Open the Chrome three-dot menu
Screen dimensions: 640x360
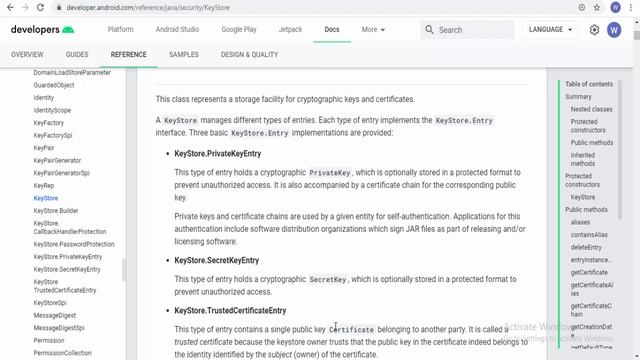point(631,7)
